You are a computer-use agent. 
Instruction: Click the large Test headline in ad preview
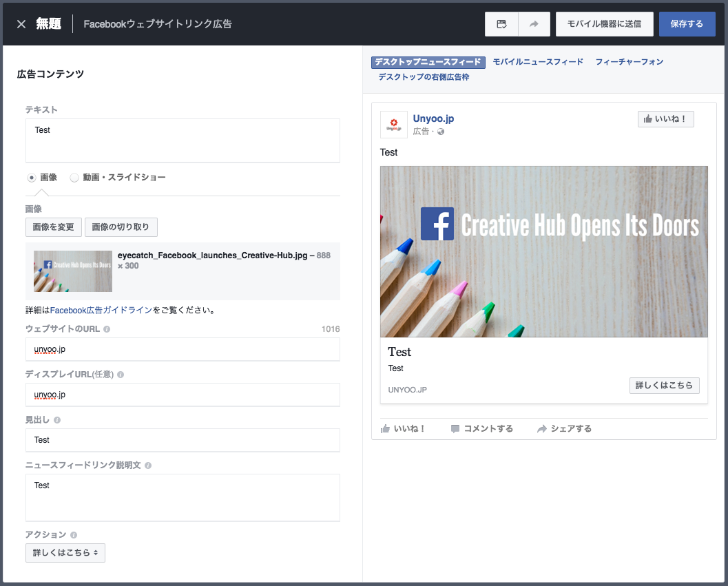pos(399,352)
